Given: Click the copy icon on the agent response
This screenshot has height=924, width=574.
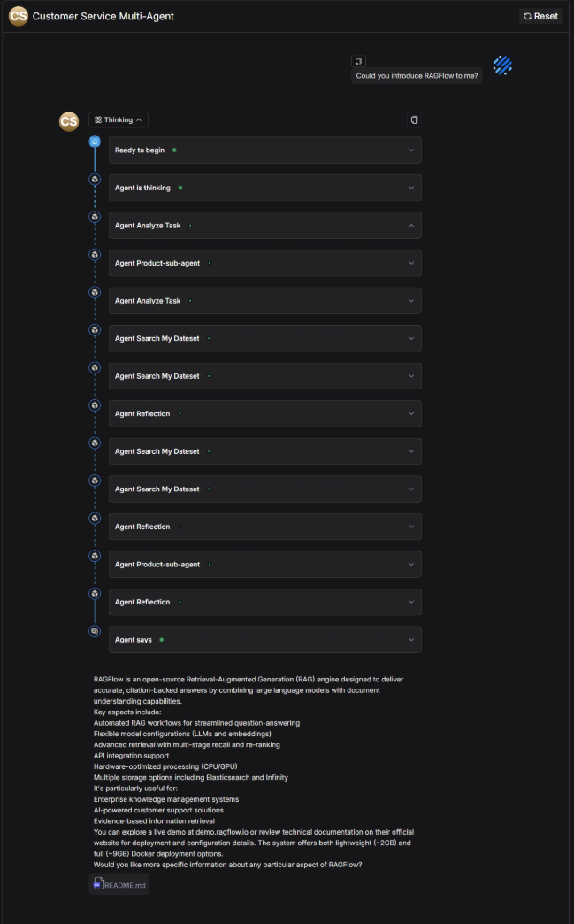Looking at the screenshot, I should [414, 119].
